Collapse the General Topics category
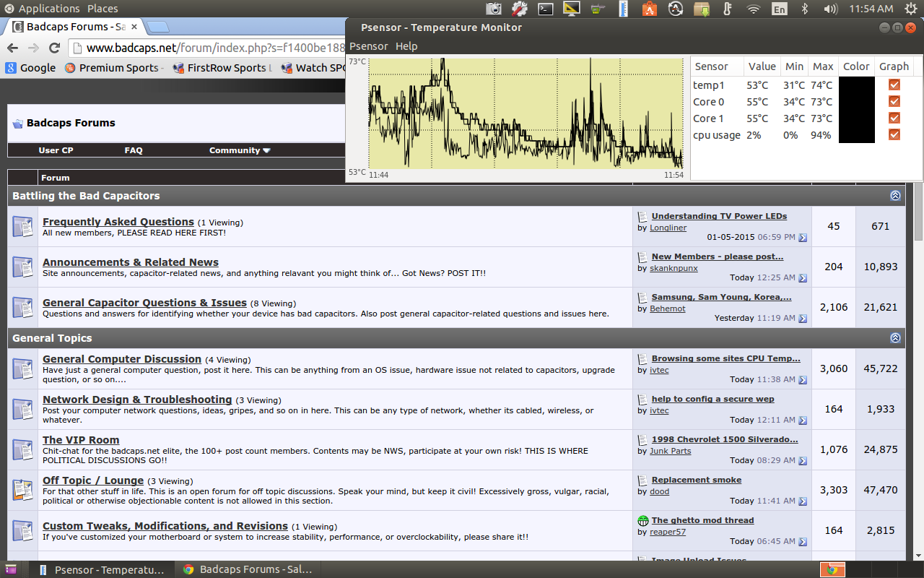Viewport: 924px width, 578px height. point(895,338)
